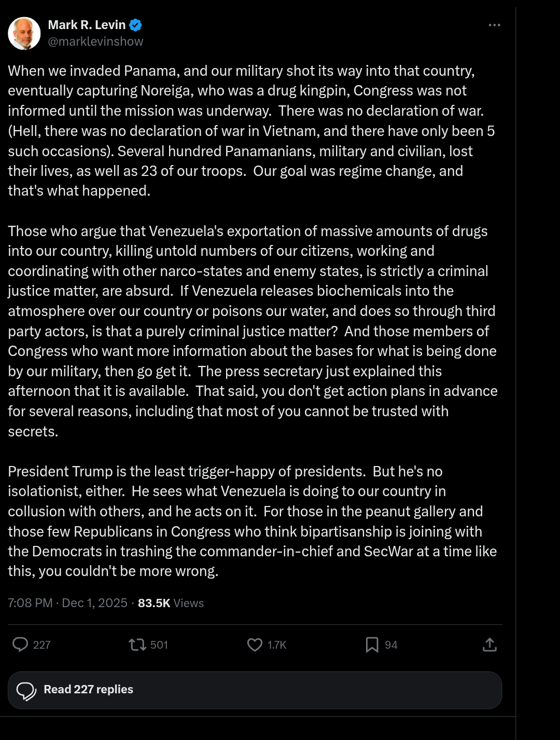This screenshot has height=740, width=560.
Task: Open Mark R. Levin's profile avatar
Action: click(24, 33)
